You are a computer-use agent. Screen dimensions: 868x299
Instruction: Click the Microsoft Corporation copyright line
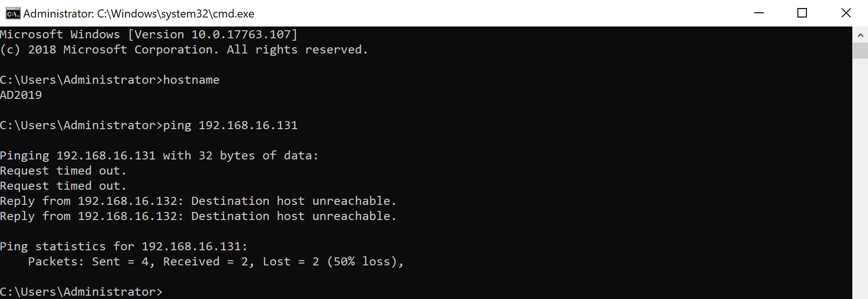(x=184, y=50)
